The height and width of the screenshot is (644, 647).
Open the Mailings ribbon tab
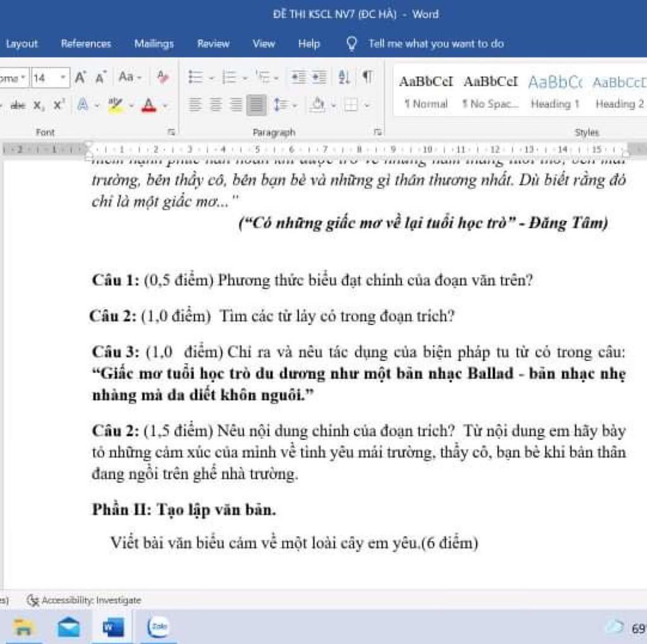pyautogui.click(x=154, y=44)
